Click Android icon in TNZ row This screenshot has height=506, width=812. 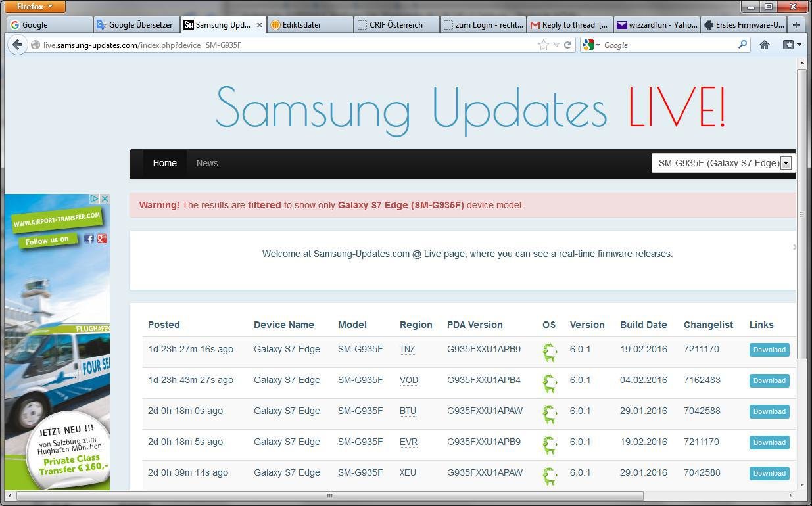pyautogui.click(x=550, y=352)
